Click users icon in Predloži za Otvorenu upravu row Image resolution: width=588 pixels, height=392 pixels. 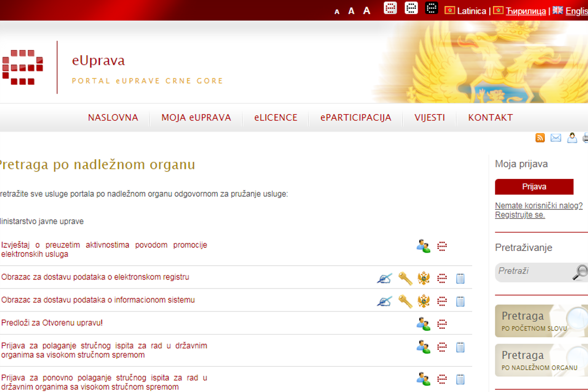423,324
